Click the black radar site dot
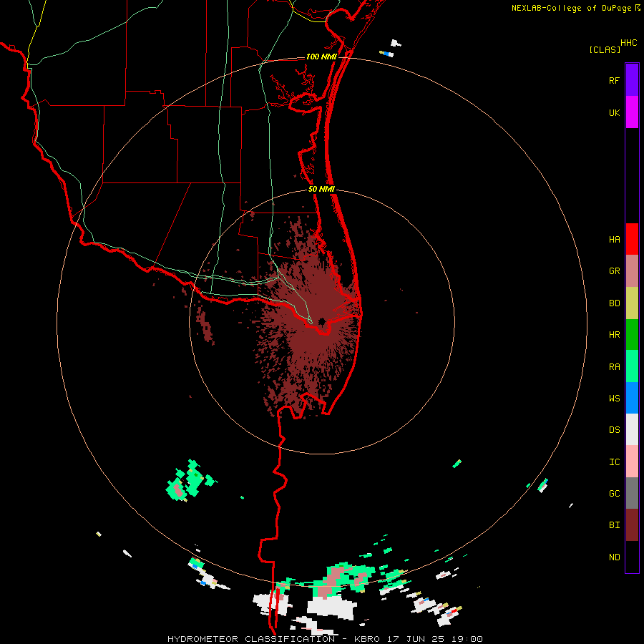 pos(322,321)
